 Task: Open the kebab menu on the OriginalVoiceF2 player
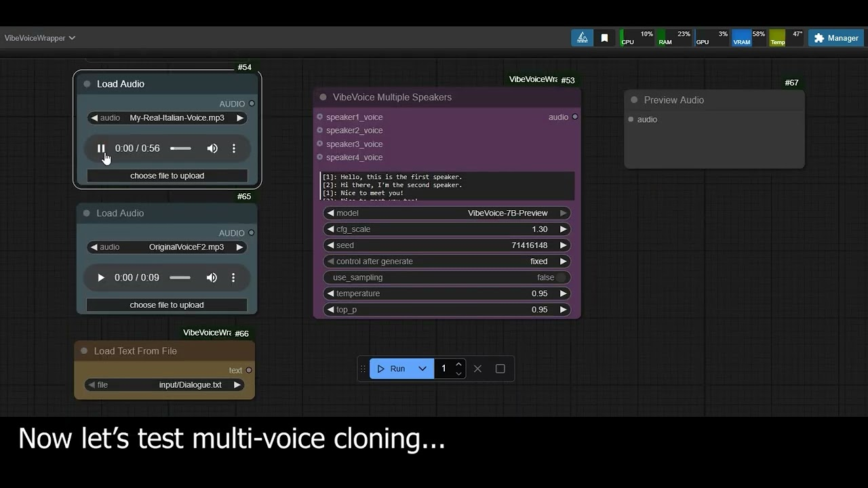click(x=233, y=277)
